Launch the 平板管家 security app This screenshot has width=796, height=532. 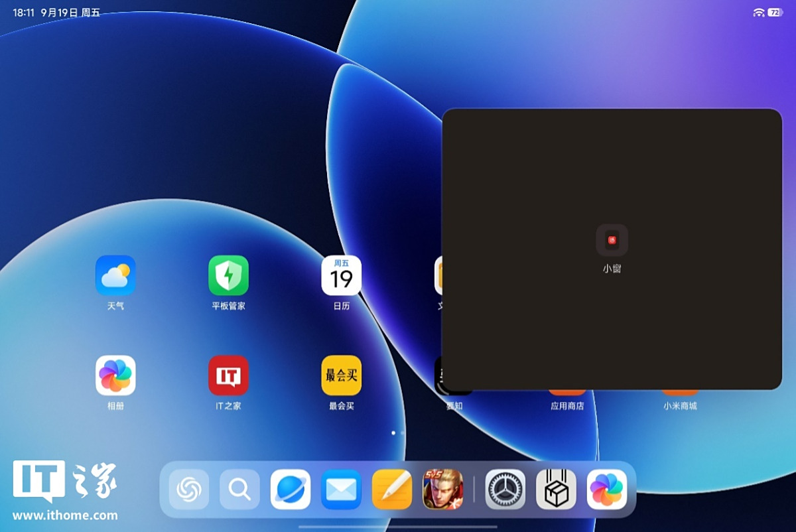tap(228, 275)
